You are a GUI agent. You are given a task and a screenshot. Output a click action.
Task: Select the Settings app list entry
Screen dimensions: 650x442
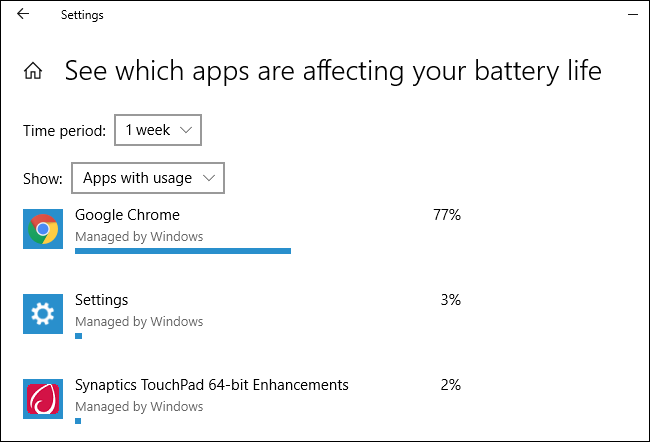pos(101,300)
